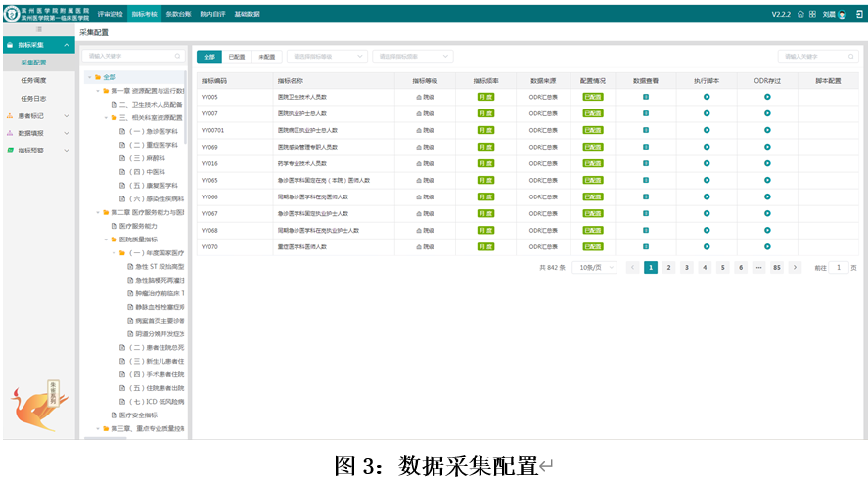This screenshot has width=868, height=480.
Task: Click ODR存过 icon for row YY016
Action: [767, 163]
